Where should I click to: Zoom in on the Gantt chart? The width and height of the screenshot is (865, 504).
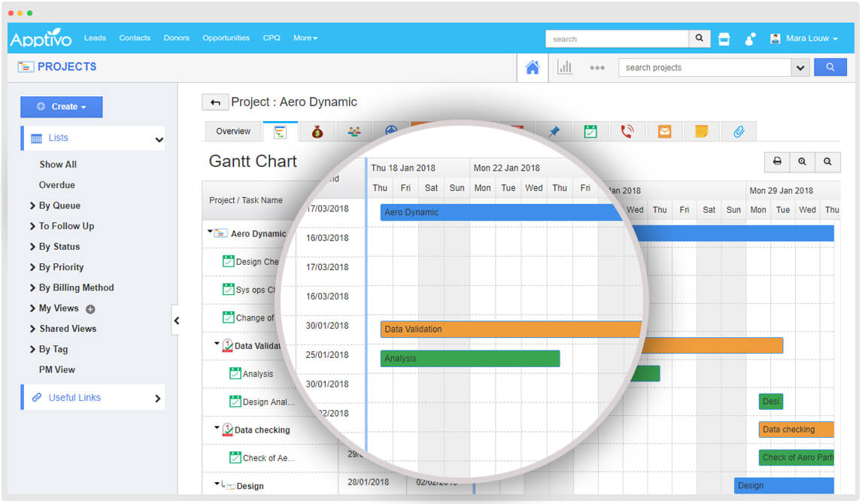click(803, 162)
